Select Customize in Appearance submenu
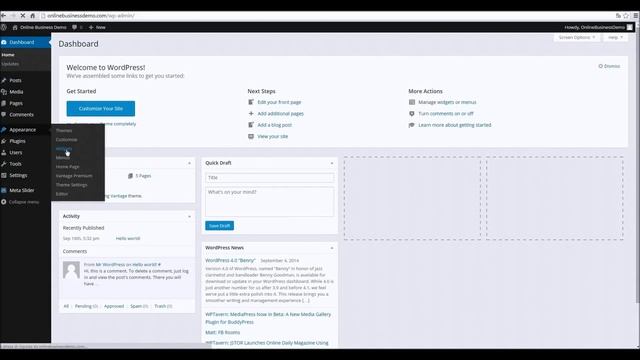Screen dimensions: 640x360 point(67,140)
